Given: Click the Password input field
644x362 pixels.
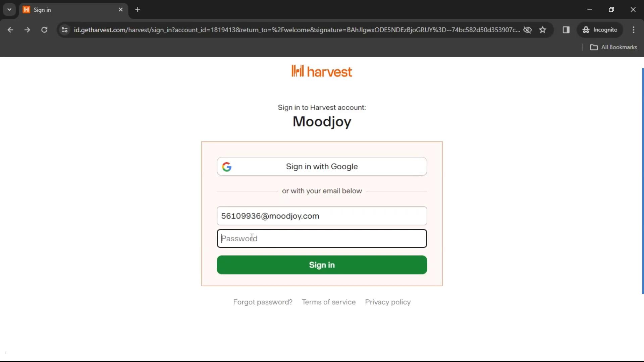Looking at the screenshot, I should point(322,238).
